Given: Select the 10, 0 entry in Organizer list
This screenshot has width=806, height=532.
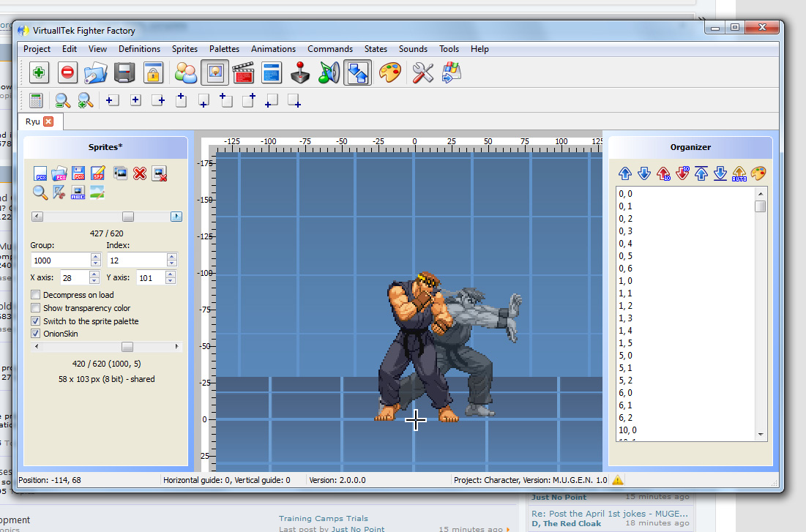Looking at the screenshot, I should pyautogui.click(x=686, y=430).
